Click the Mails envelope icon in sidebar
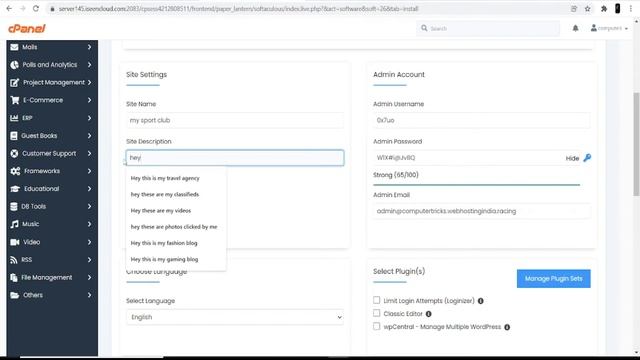This screenshot has width=640, height=360. click(x=14, y=47)
